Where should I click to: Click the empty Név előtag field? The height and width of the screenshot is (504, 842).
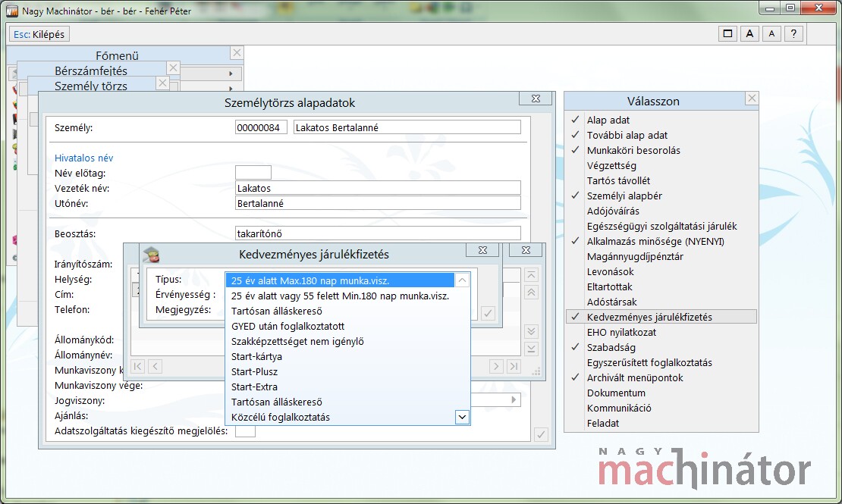point(253,173)
